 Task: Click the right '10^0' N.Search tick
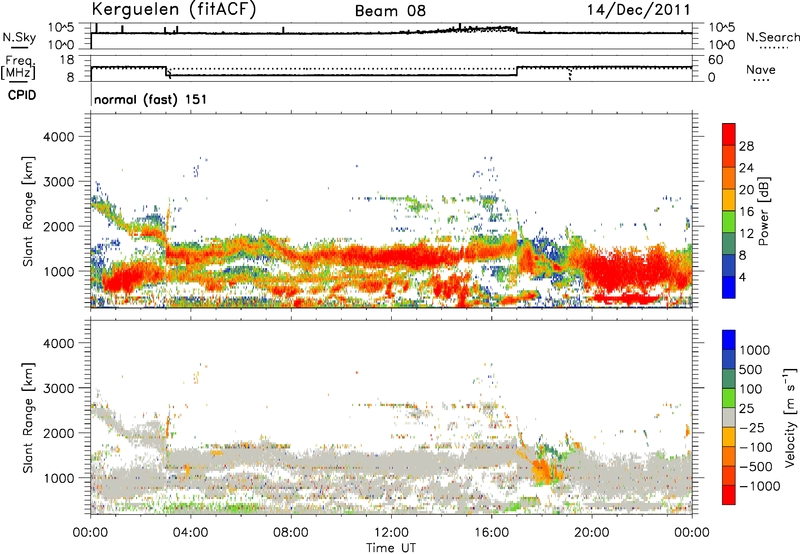pyautogui.click(x=721, y=45)
